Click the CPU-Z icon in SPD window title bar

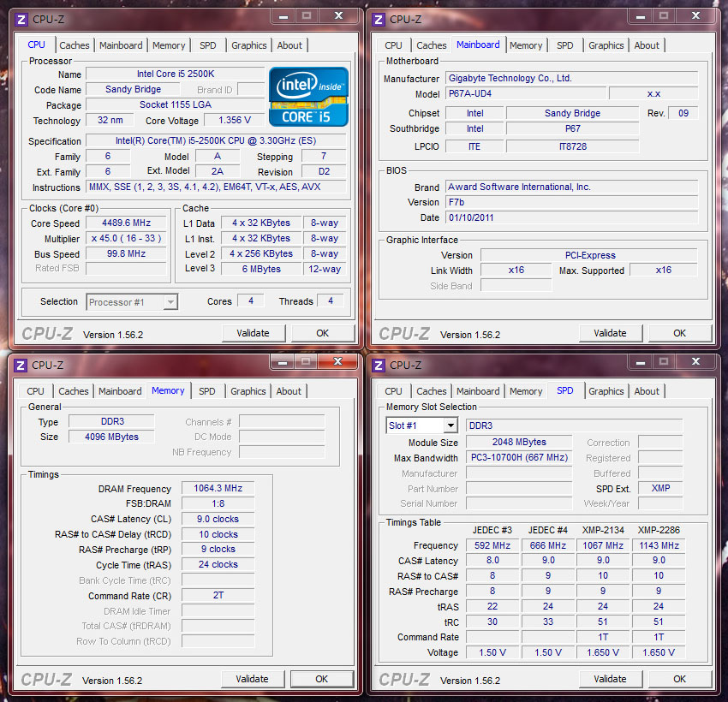point(379,366)
